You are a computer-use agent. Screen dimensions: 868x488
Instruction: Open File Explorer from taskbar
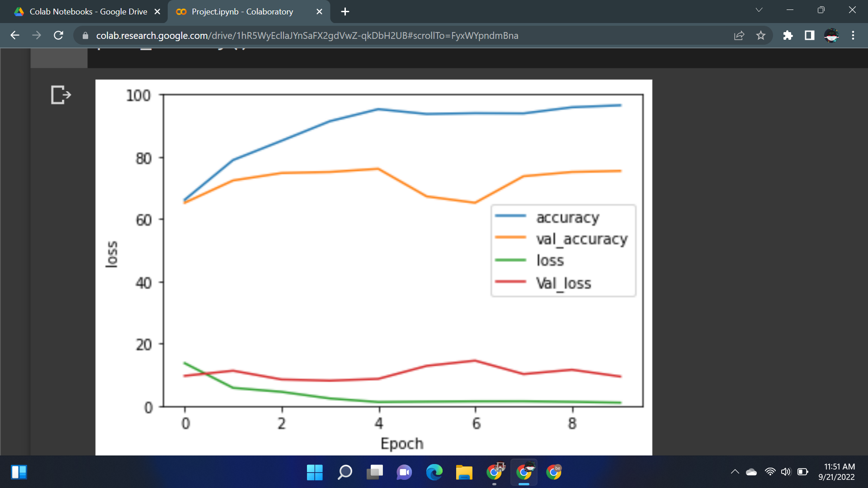pos(464,472)
